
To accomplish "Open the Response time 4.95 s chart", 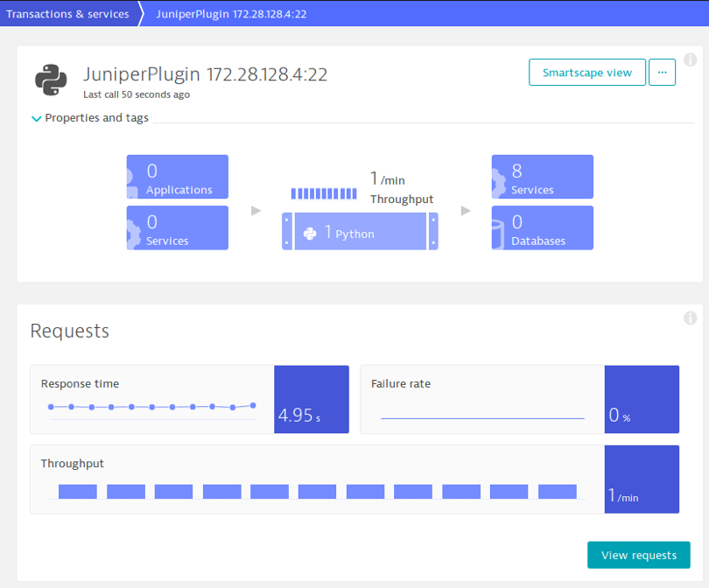I will pos(189,400).
